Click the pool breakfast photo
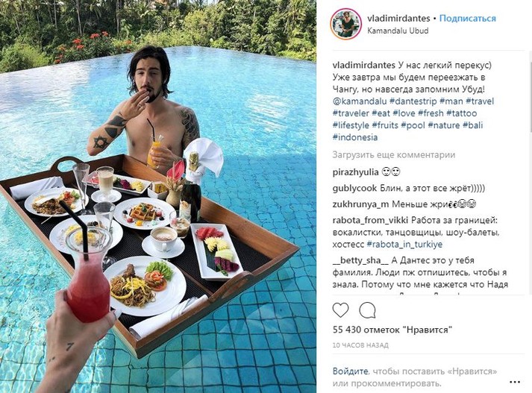The image size is (532, 393). (x=158, y=197)
